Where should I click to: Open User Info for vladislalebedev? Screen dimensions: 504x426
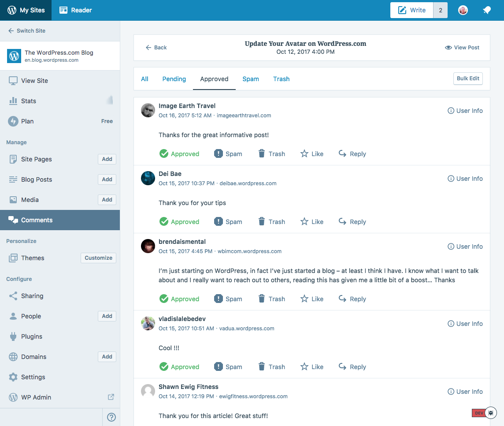465,324
